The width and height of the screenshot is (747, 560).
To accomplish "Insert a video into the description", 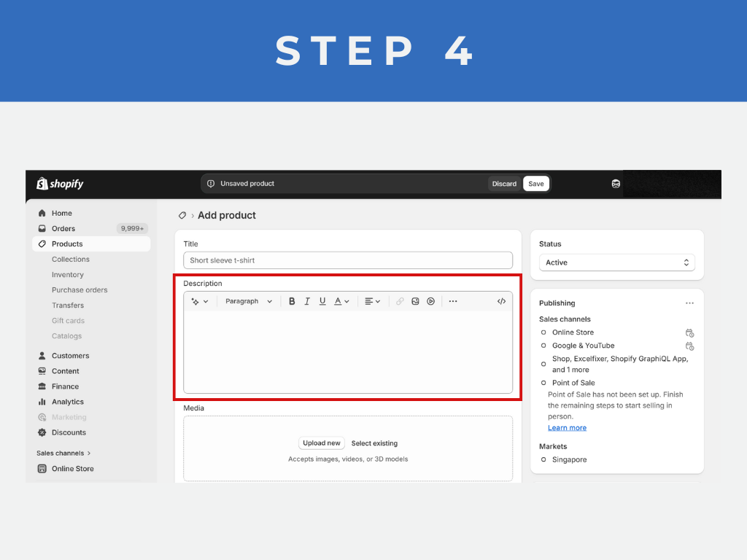I will coord(430,301).
